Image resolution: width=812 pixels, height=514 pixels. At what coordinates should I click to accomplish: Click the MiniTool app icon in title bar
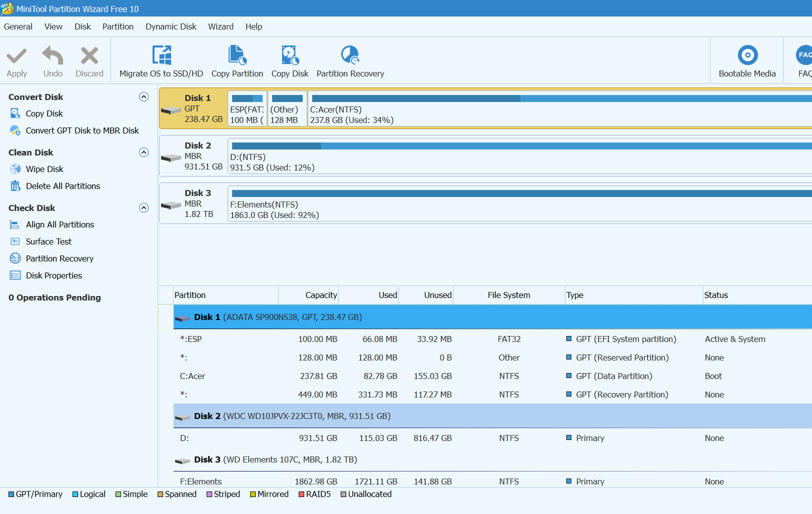[8, 8]
